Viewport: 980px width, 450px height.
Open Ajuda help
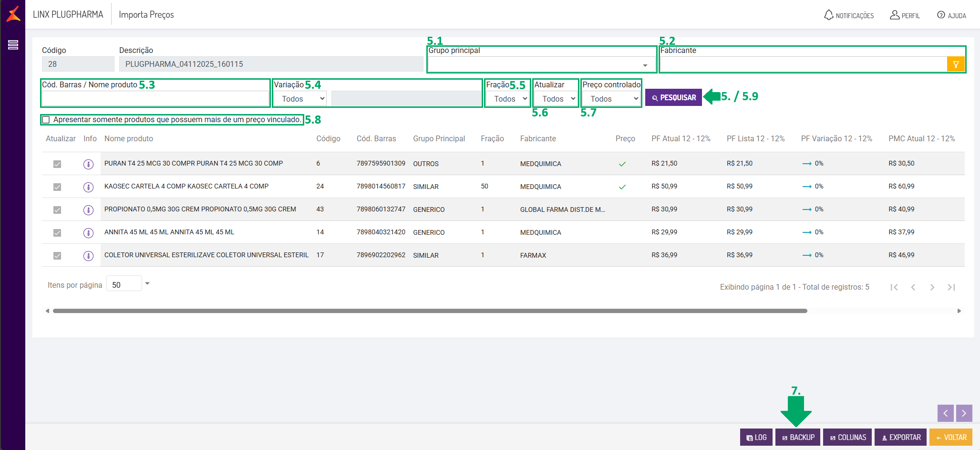click(951, 15)
